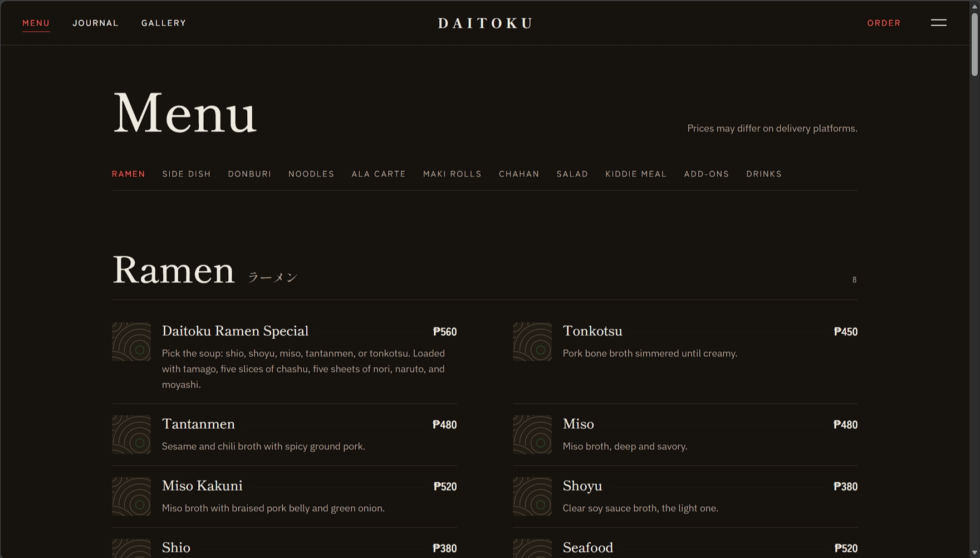The height and width of the screenshot is (558, 980).
Task: Click the Ramen section heading
Action: pyautogui.click(x=173, y=270)
